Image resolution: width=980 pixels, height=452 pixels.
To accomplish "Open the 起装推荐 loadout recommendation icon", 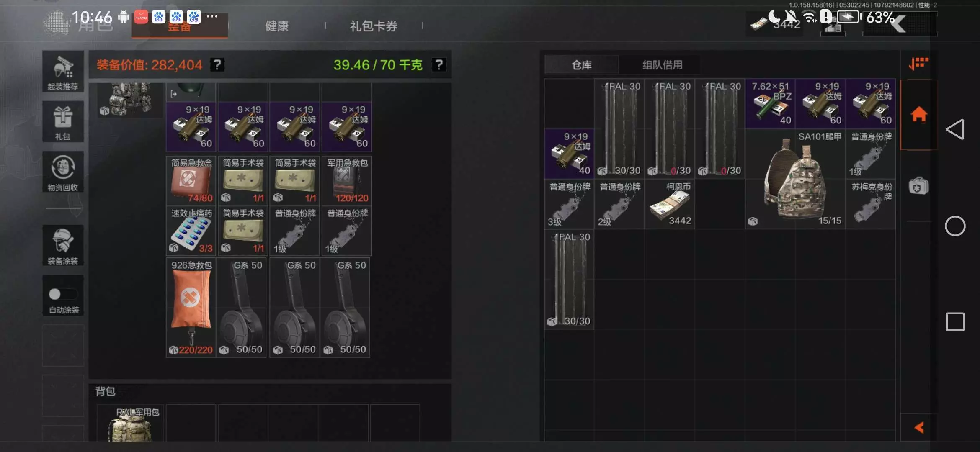I will click(63, 72).
